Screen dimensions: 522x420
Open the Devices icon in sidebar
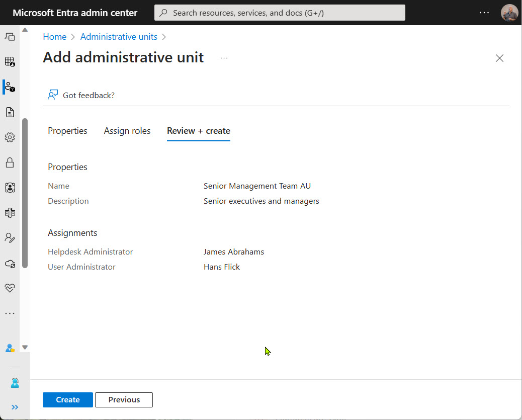coord(10,37)
